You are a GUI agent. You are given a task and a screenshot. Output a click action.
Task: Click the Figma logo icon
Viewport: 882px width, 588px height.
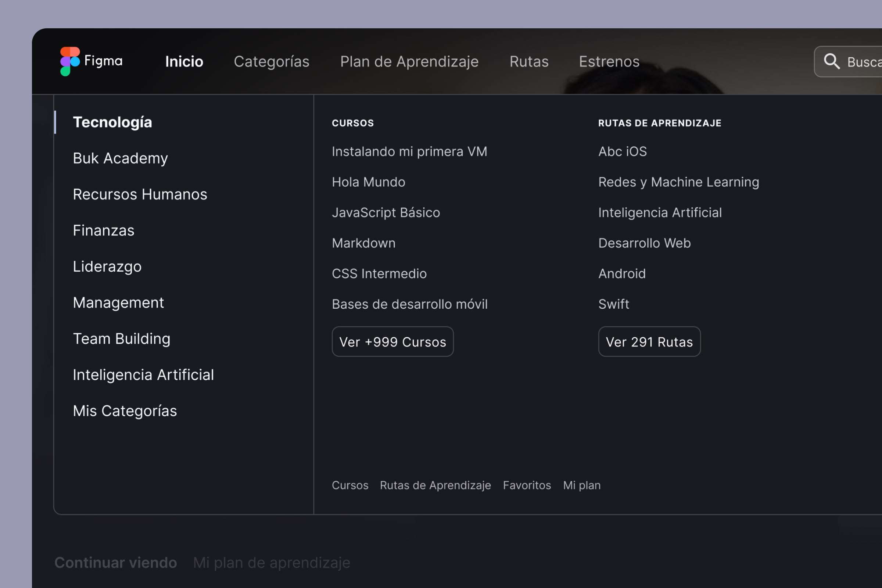pyautogui.click(x=70, y=61)
